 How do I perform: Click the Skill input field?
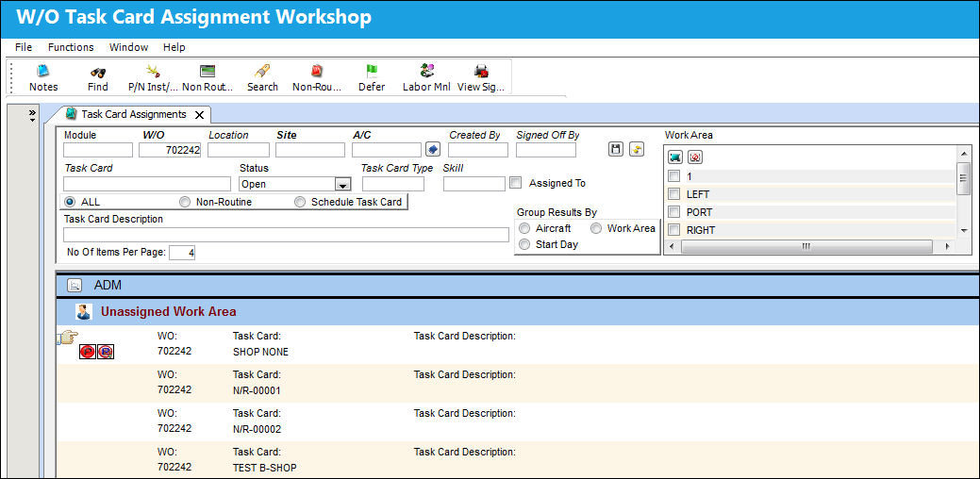pos(474,184)
